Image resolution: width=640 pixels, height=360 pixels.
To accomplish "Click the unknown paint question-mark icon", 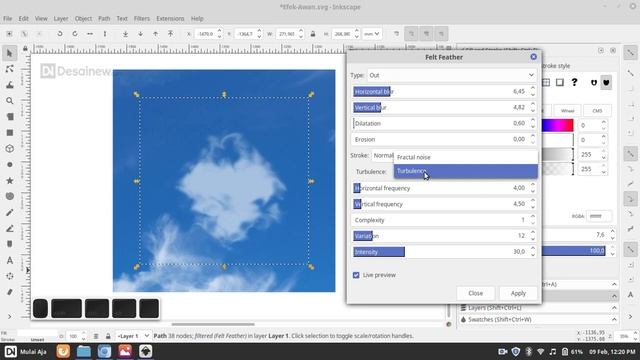I will coord(574,82).
